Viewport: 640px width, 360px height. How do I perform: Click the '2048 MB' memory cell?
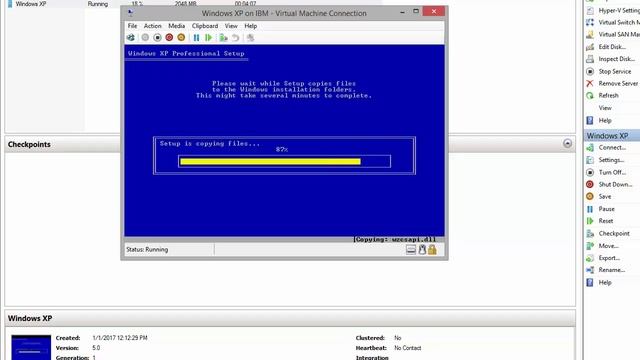coord(186,4)
